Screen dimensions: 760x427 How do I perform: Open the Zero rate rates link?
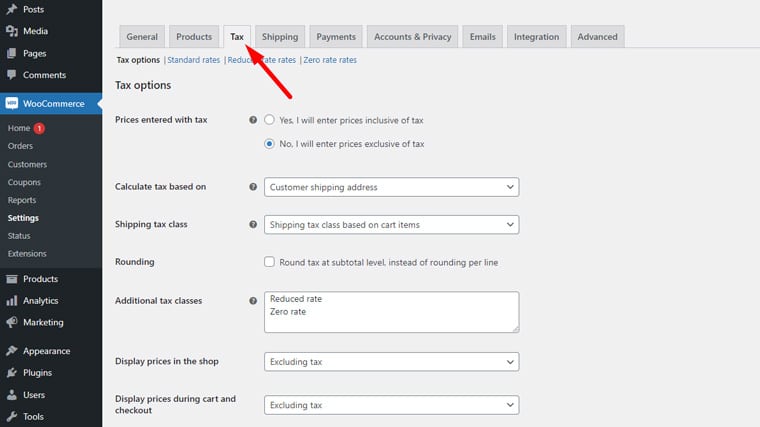[329, 60]
